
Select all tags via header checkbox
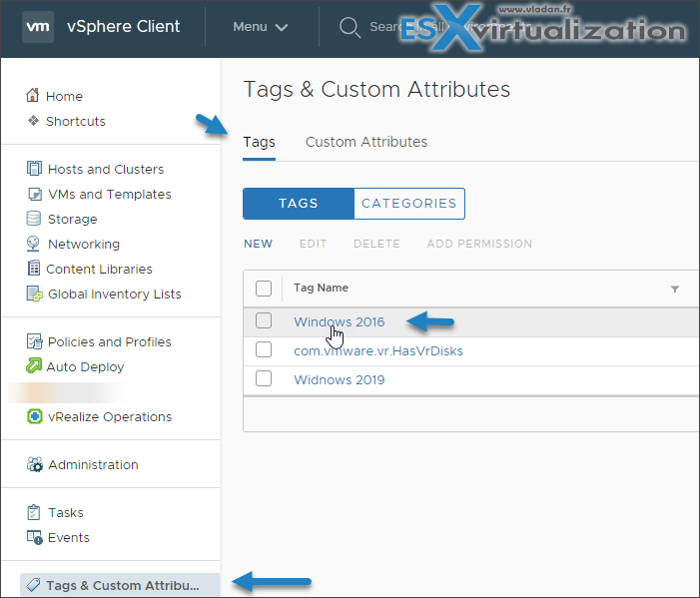tap(264, 289)
